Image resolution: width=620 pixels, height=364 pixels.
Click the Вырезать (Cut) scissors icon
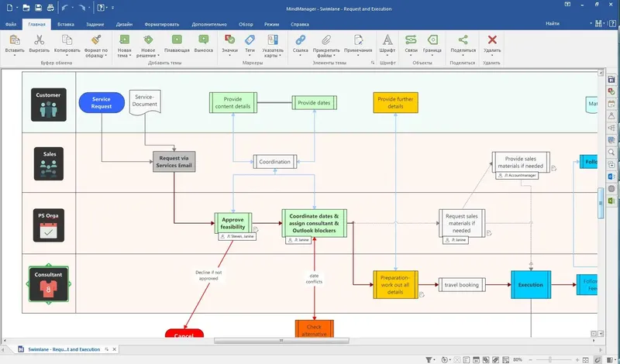(40, 40)
